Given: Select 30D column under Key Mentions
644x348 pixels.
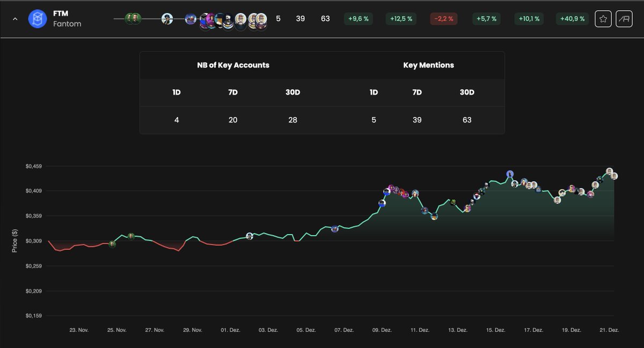Looking at the screenshot, I should click(467, 92).
